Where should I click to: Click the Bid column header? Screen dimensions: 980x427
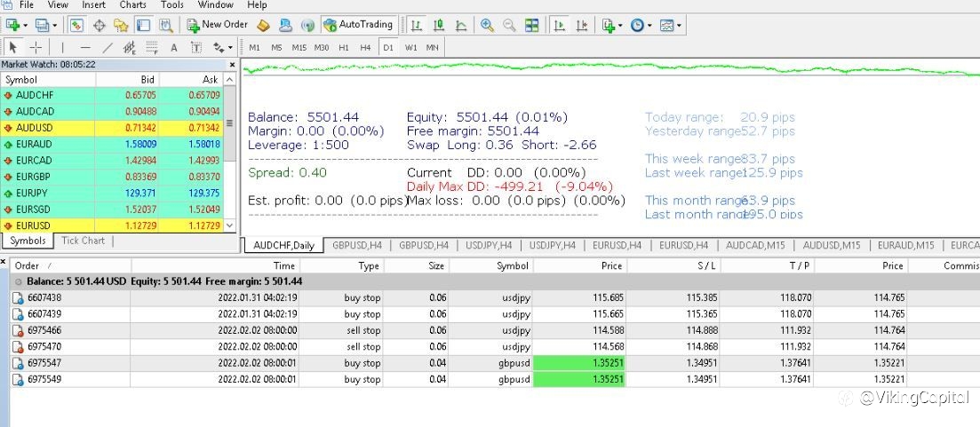click(x=127, y=79)
